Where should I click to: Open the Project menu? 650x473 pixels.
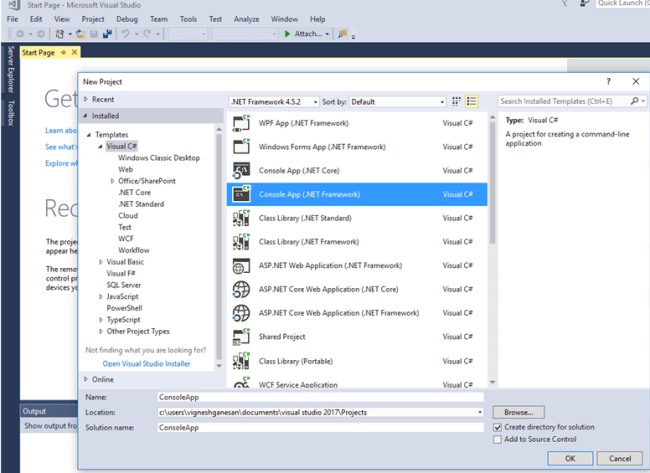pyautogui.click(x=93, y=19)
